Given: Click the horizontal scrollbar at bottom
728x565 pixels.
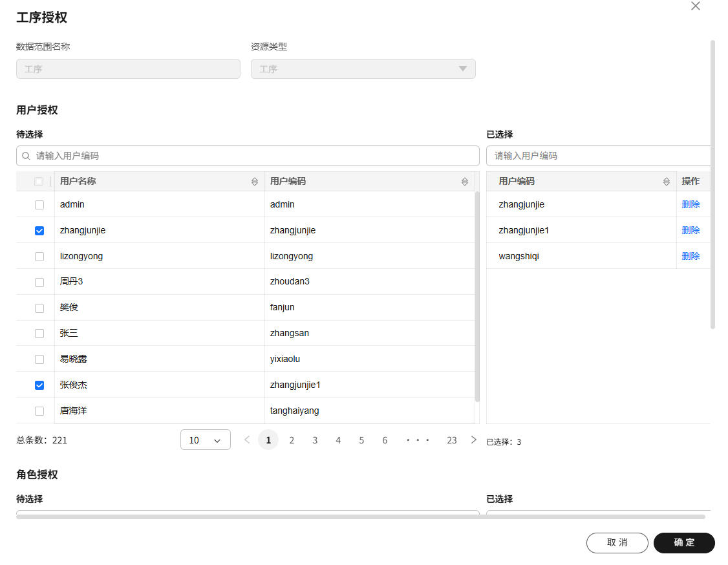Looking at the screenshot, I should coord(360,517).
